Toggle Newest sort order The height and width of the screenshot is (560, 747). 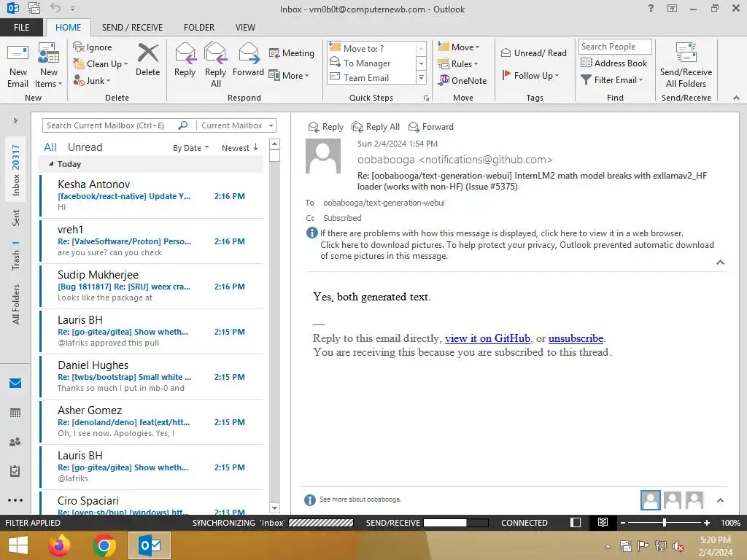[x=240, y=148]
